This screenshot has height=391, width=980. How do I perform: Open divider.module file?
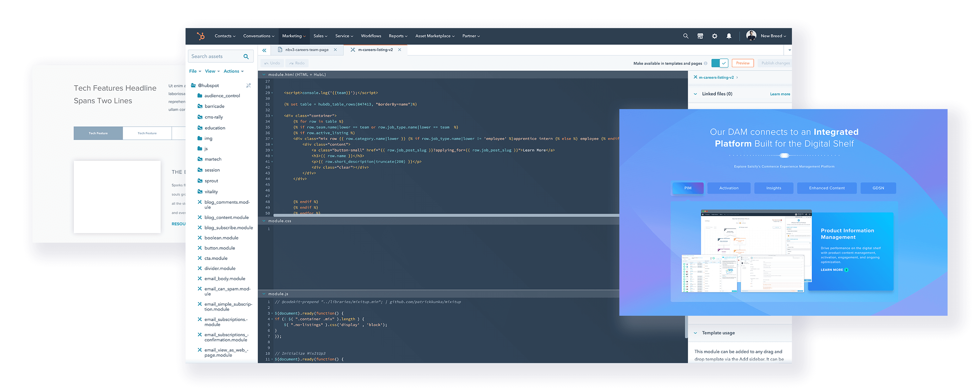(217, 269)
